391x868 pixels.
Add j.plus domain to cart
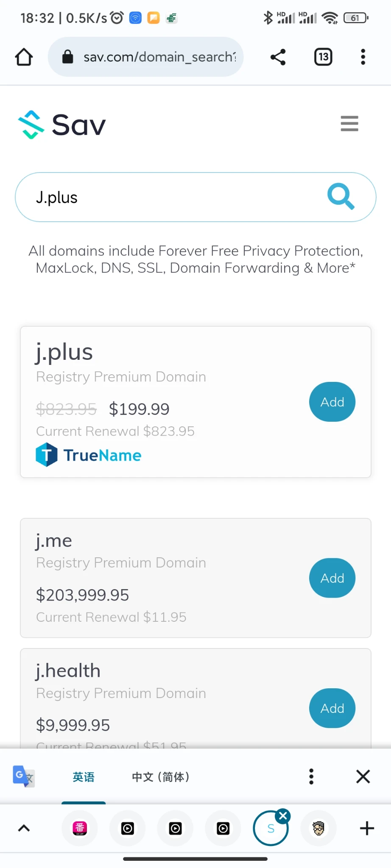click(332, 402)
